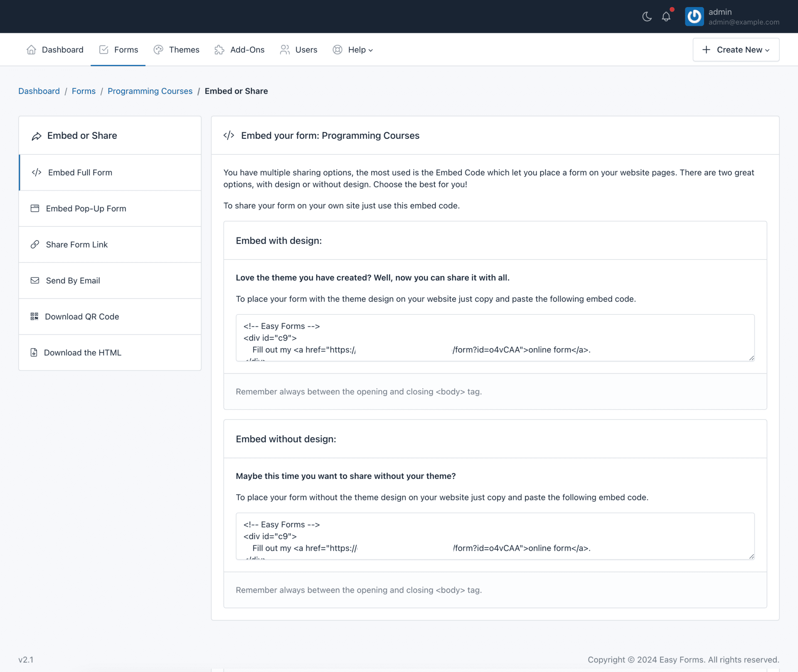Open notifications bell icon

click(x=666, y=17)
